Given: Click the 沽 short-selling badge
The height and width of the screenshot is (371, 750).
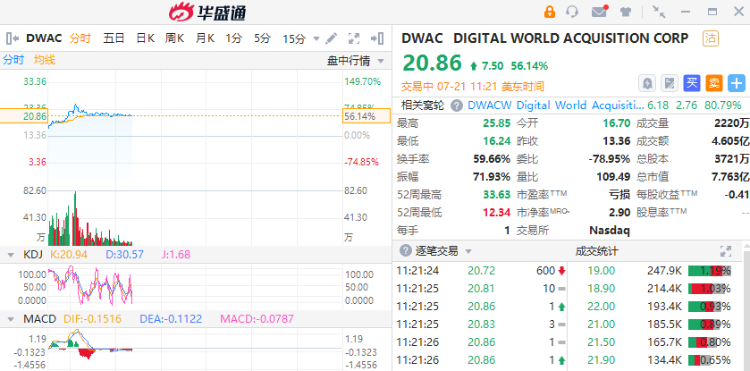Looking at the screenshot, I should point(711,38).
